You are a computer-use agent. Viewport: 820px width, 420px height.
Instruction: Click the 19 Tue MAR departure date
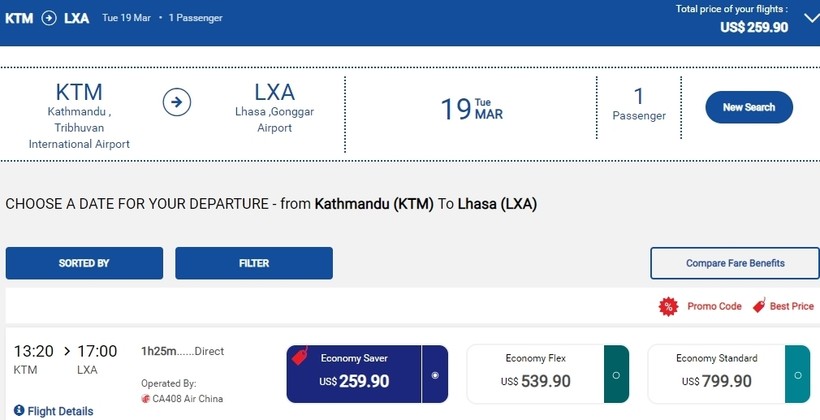pos(472,108)
